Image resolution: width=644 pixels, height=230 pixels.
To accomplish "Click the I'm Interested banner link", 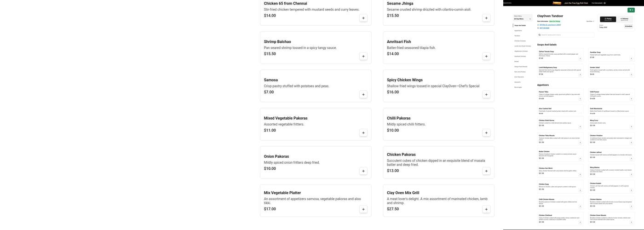I will pyautogui.click(x=598, y=3).
